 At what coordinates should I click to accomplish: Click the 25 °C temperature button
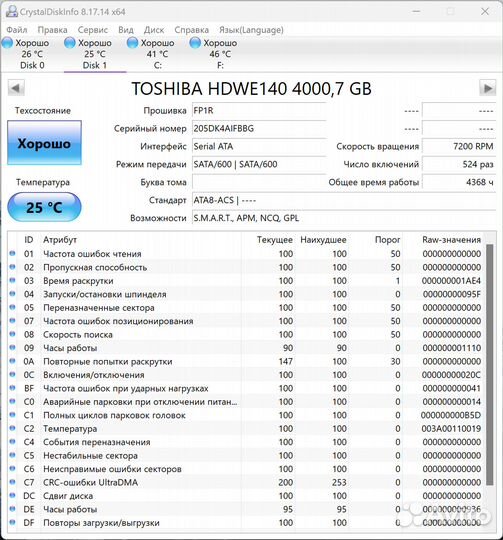coord(44,207)
